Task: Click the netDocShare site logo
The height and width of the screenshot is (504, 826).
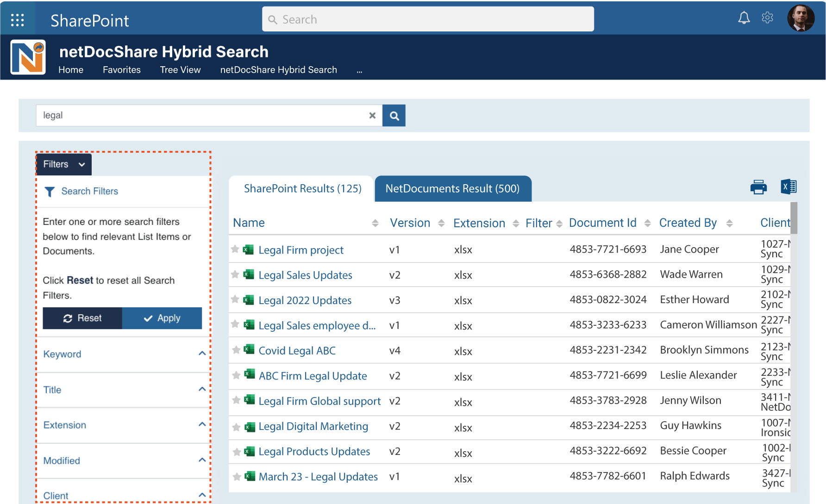Action: (28, 57)
